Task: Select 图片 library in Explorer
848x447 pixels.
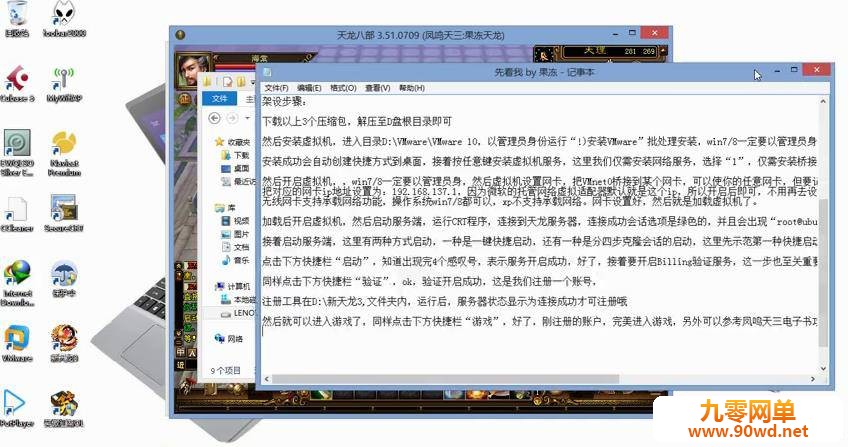Action: coord(236,234)
